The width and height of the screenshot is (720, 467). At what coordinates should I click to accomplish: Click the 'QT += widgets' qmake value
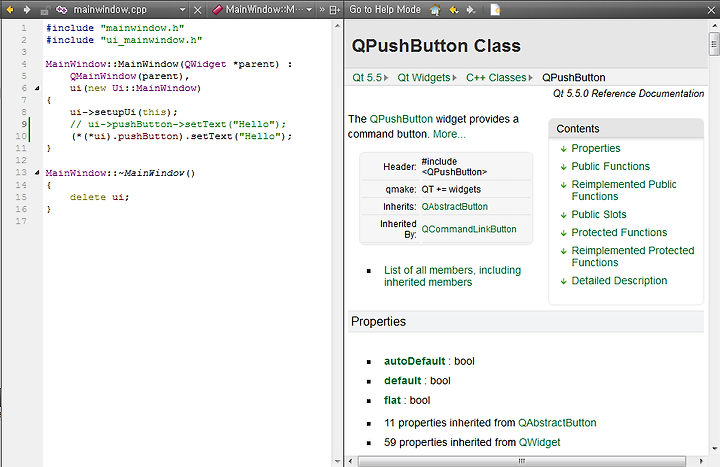pos(451,189)
